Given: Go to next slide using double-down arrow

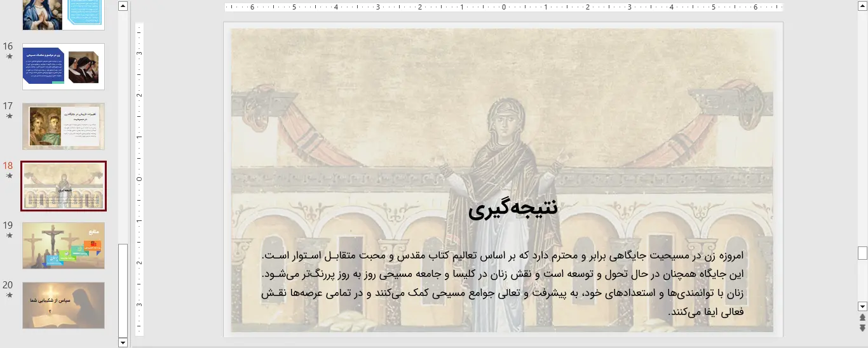Looking at the screenshot, I should pos(862,328).
